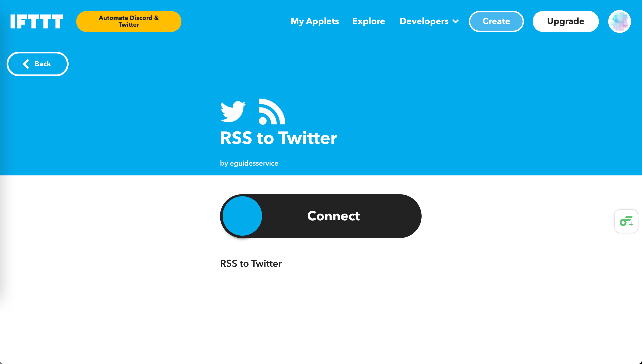Click the Automate Discord & Twitter icon
The width and height of the screenshot is (642, 364).
[128, 22]
